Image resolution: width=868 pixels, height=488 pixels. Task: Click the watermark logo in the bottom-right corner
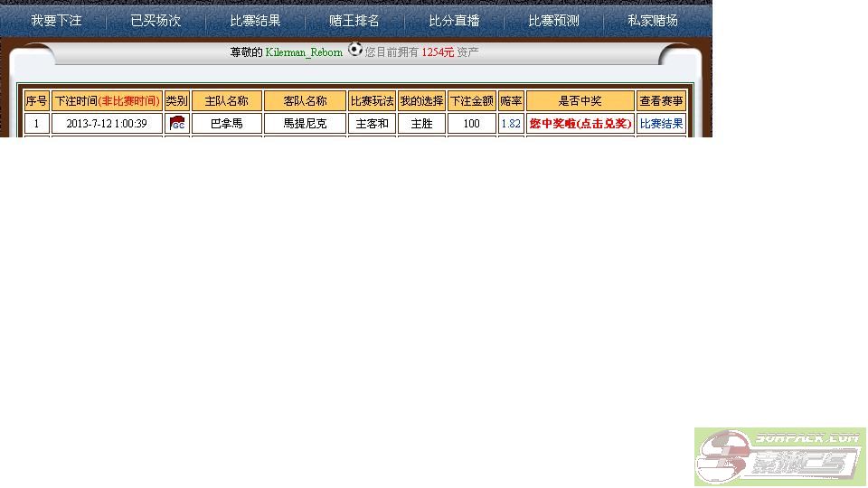tap(779, 456)
